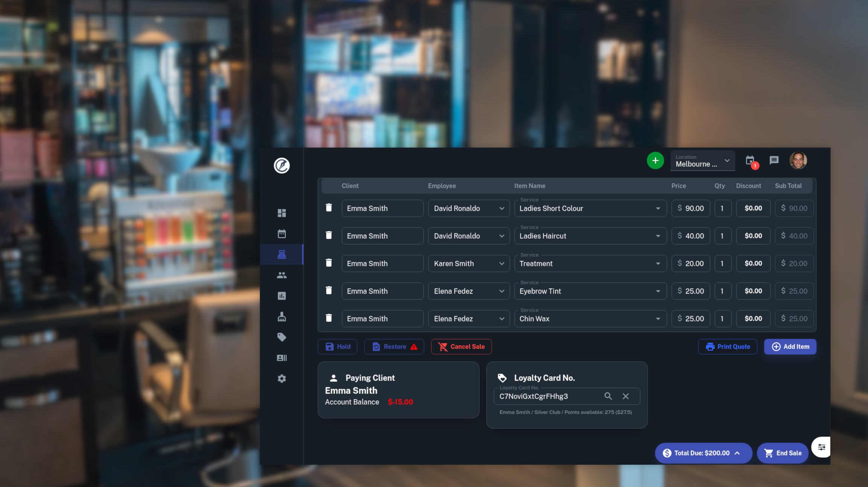868x487 pixels.
Task: Open the Reports bar-chart icon in sidebar
Action: pyautogui.click(x=281, y=295)
